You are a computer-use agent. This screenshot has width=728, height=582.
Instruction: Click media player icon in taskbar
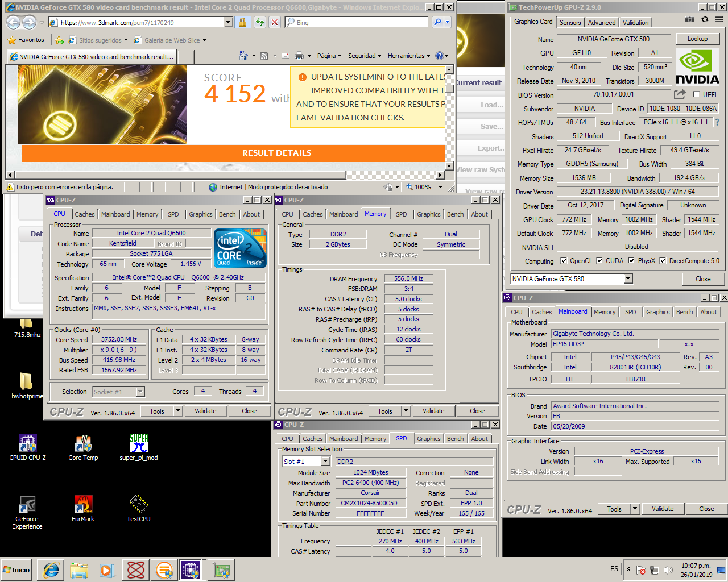click(x=107, y=569)
